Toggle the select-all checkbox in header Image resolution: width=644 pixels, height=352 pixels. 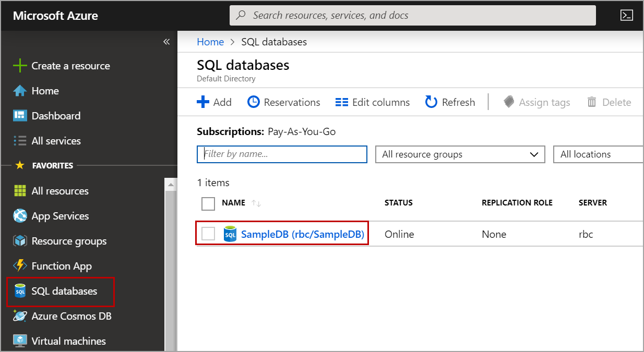pyautogui.click(x=208, y=203)
